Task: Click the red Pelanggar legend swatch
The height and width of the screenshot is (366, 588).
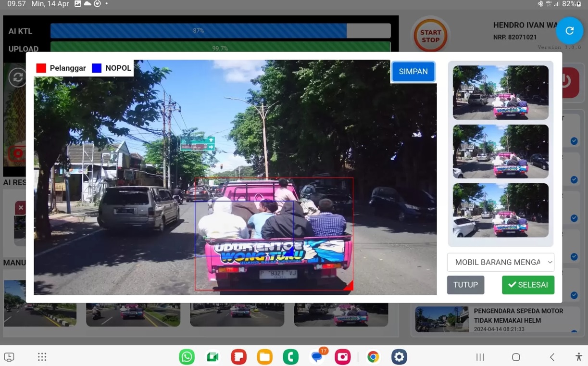Action: pos(41,68)
